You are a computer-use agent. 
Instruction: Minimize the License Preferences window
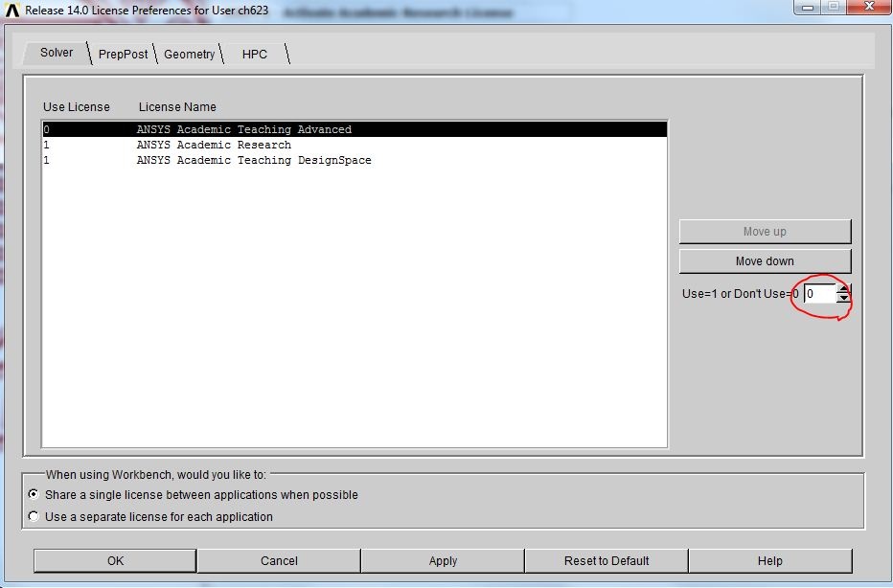pyautogui.click(x=807, y=8)
